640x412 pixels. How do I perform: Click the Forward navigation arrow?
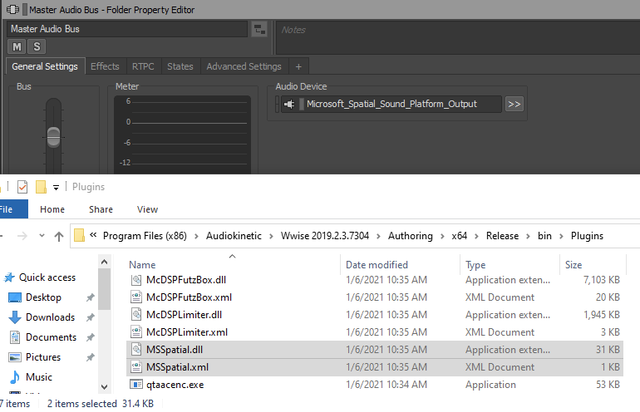click(22, 236)
